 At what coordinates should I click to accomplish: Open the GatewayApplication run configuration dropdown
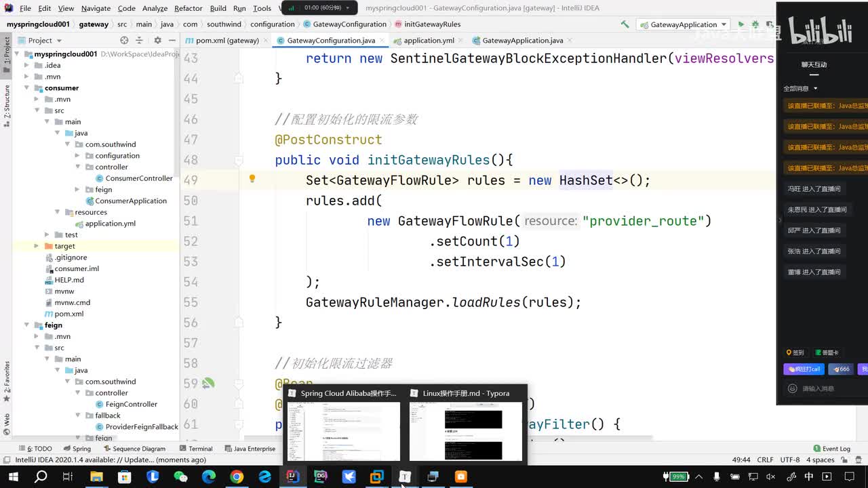point(684,24)
